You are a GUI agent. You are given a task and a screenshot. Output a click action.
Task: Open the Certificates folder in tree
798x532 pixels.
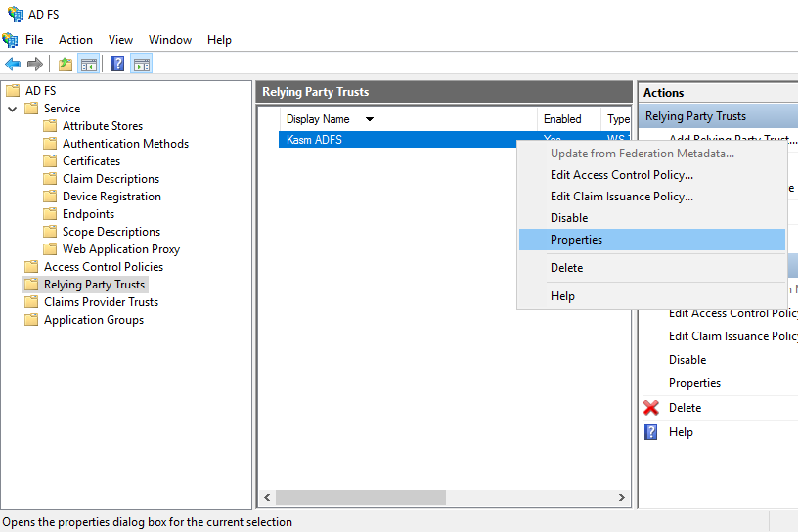(91, 161)
